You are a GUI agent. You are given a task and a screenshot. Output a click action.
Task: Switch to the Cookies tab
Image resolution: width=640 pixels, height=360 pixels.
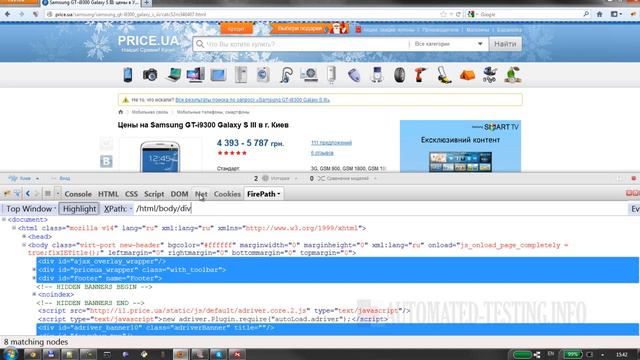[227, 194]
